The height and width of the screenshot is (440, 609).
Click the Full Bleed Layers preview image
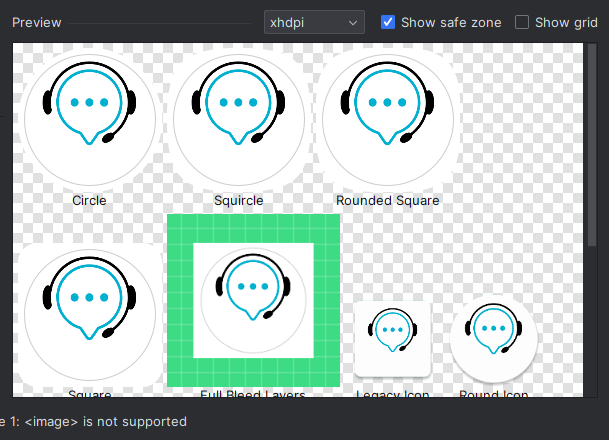pos(253,300)
